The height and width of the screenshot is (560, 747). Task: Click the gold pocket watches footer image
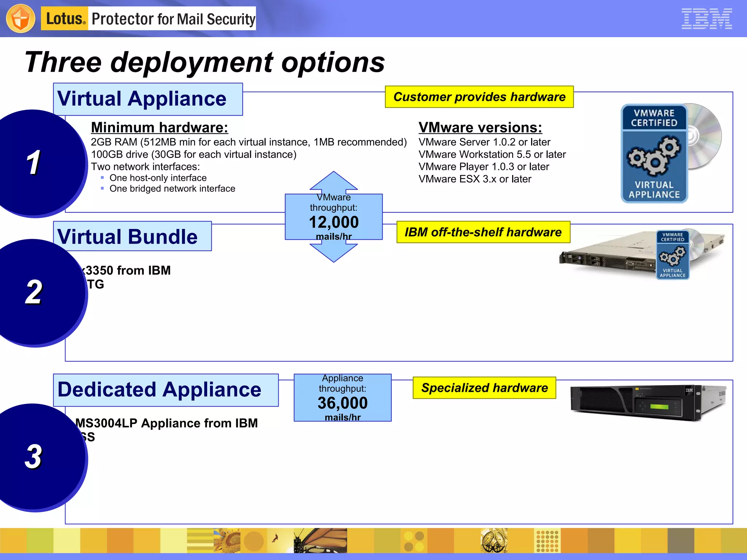[x=494, y=540]
